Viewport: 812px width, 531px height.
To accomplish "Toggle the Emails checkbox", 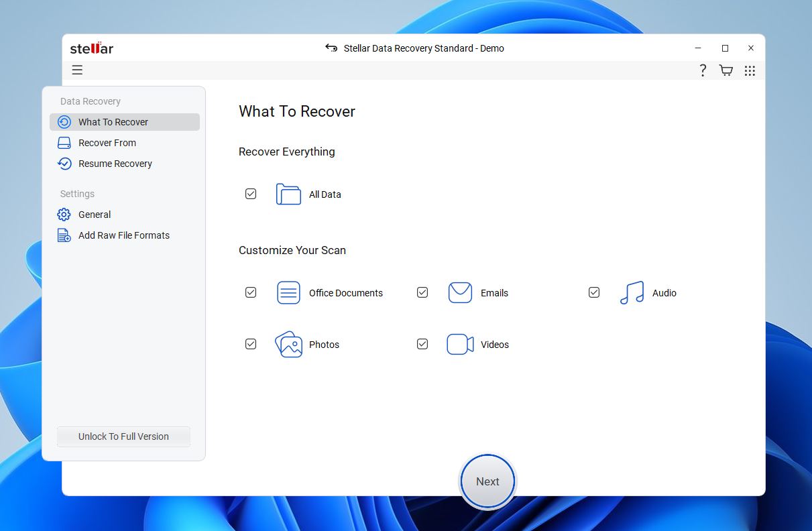I will pos(422,292).
